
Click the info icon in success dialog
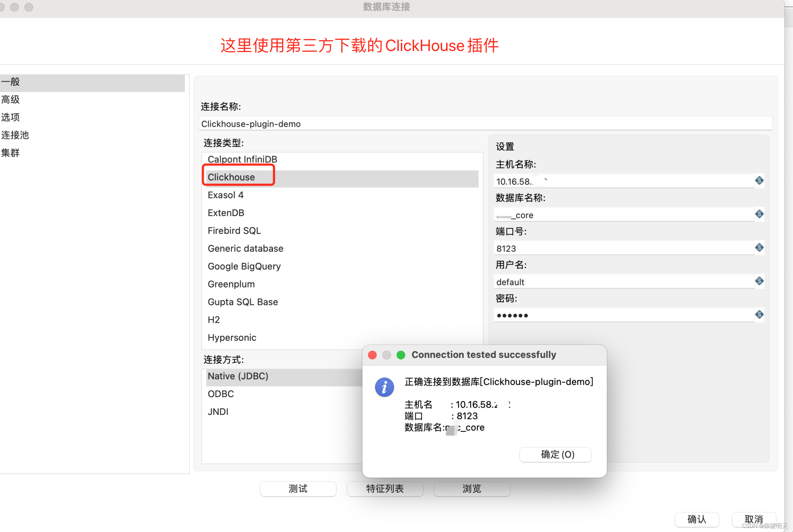click(x=384, y=387)
